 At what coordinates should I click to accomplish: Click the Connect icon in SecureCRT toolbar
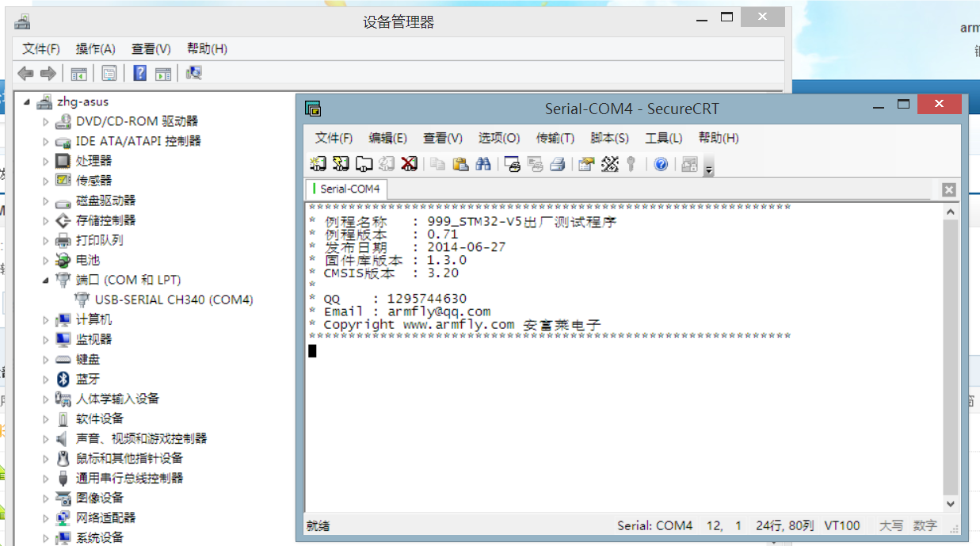(x=318, y=164)
